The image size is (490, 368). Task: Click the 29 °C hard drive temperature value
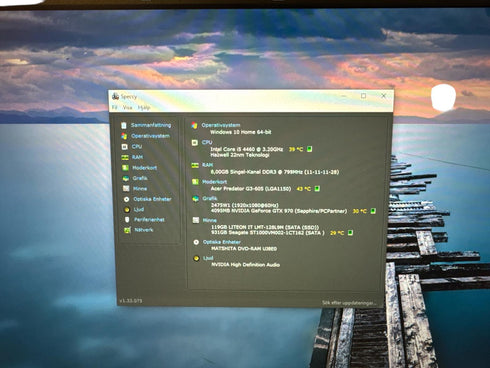click(x=337, y=233)
